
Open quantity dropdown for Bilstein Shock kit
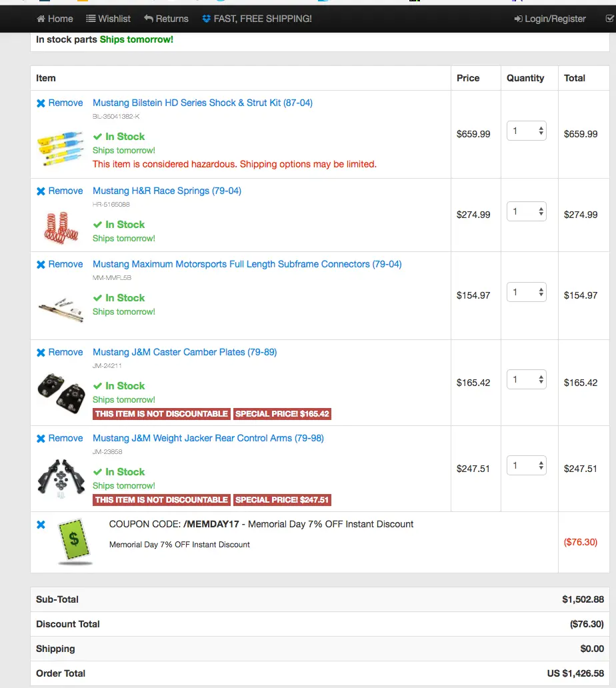coord(526,131)
